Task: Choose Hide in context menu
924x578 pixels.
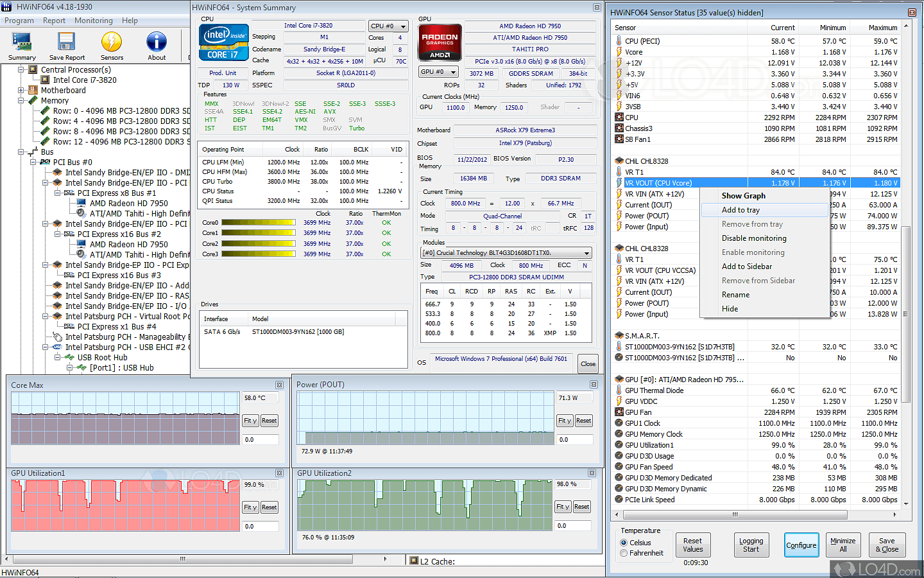Action: click(x=765, y=309)
